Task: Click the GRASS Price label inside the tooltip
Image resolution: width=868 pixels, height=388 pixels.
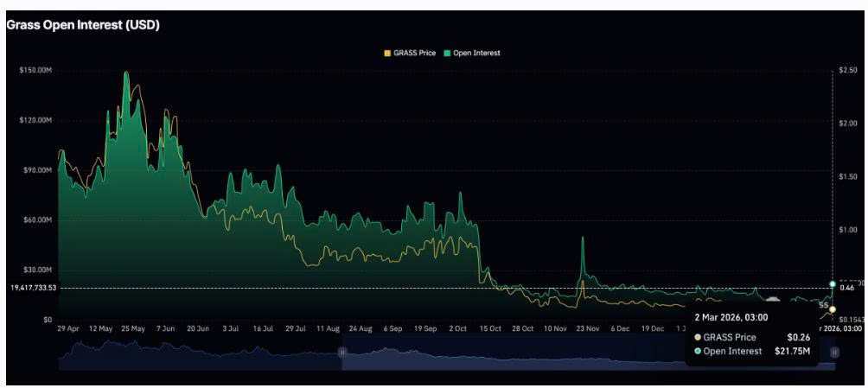Action: coord(730,337)
